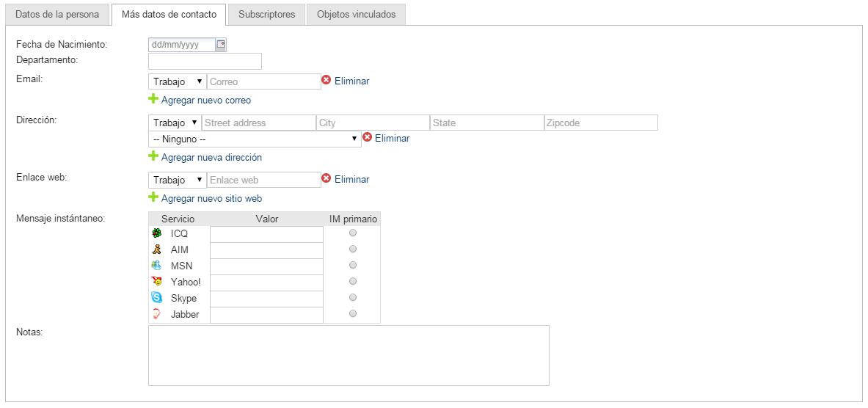The height and width of the screenshot is (408, 868).
Task: Open the Objetos vinculados tab
Action: click(356, 14)
